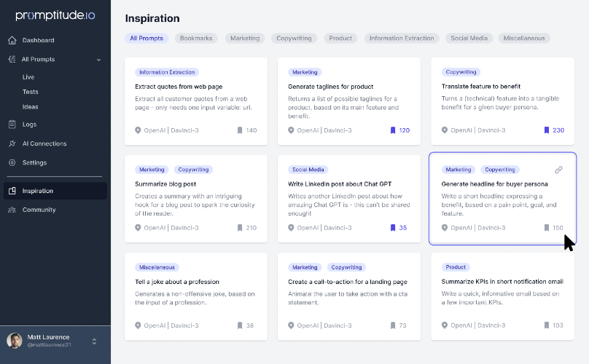Go to Dashboard in sidebar
Viewport: 589px width, 364px height.
pyautogui.click(x=39, y=40)
